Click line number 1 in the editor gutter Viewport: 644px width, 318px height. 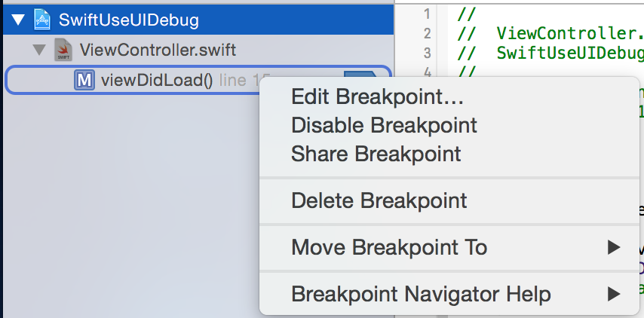coord(428,14)
